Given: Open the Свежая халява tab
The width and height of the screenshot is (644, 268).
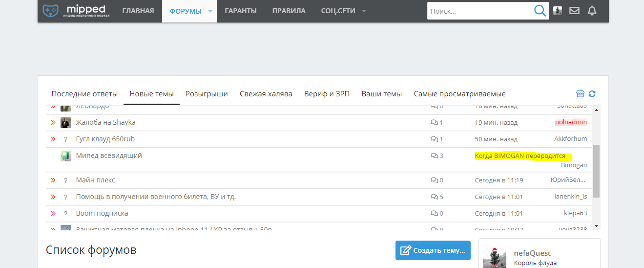Looking at the screenshot, I should (266, 94).
